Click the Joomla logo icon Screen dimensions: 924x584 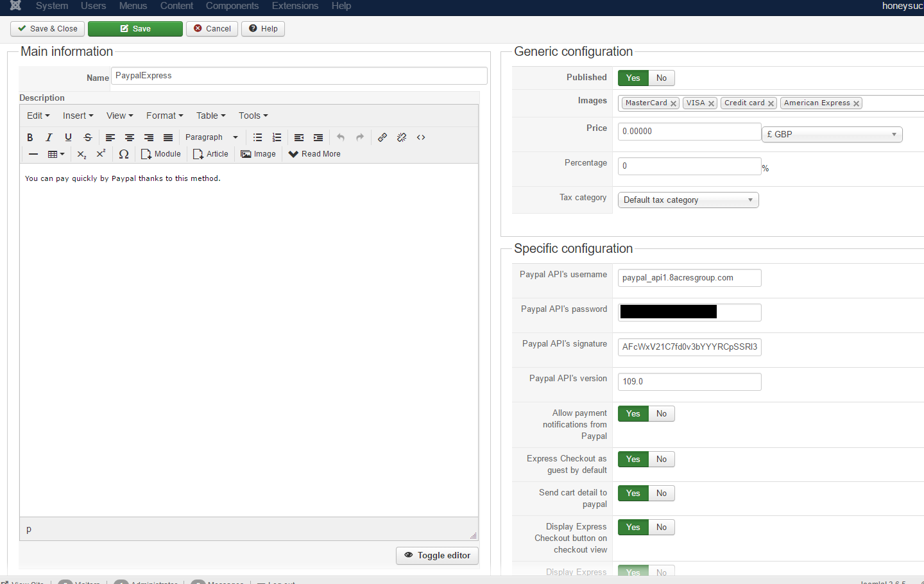(x=16, y=6)
